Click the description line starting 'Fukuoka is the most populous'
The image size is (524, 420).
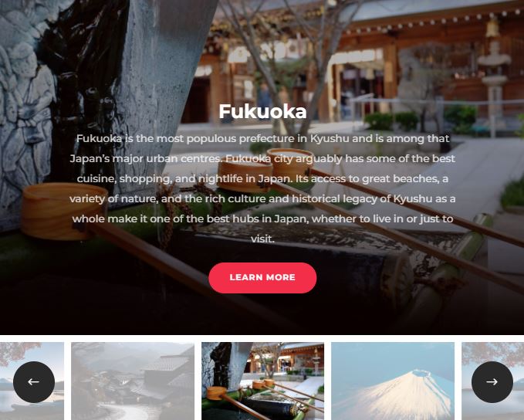coord(262,138)
